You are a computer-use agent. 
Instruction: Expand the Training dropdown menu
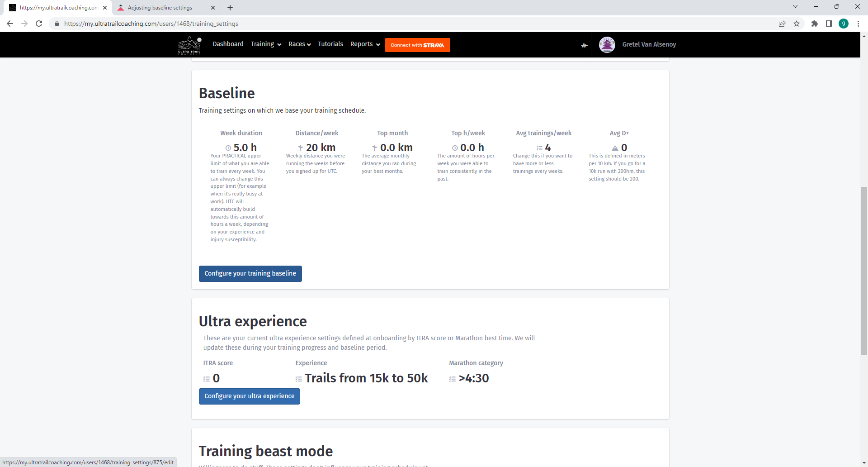point(265,44)
